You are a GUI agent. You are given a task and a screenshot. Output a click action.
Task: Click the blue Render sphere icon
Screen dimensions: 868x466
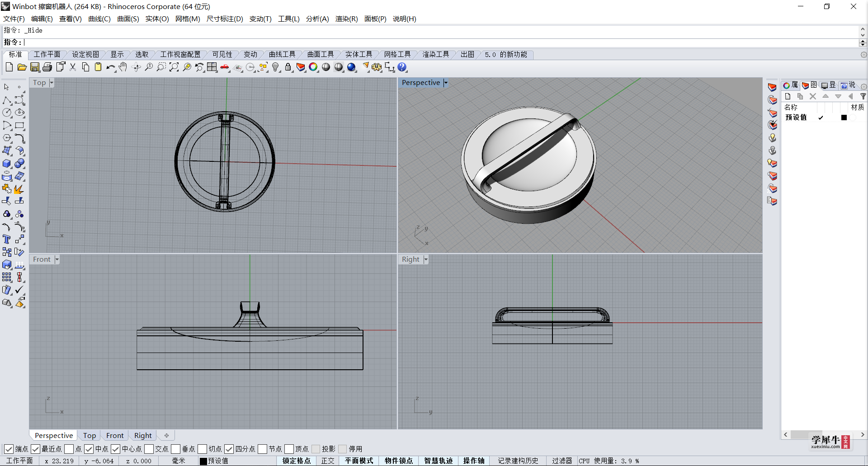pyautogui.click(x=351, y=67)
